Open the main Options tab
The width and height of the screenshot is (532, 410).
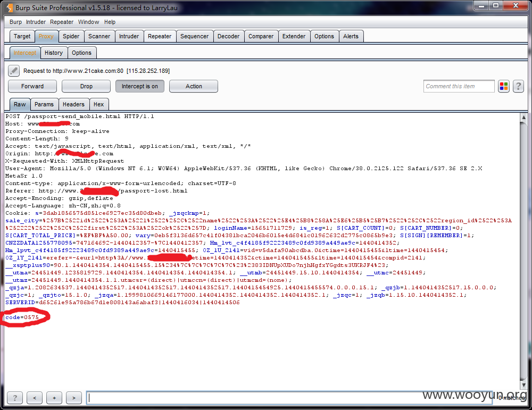pos(324,36)
